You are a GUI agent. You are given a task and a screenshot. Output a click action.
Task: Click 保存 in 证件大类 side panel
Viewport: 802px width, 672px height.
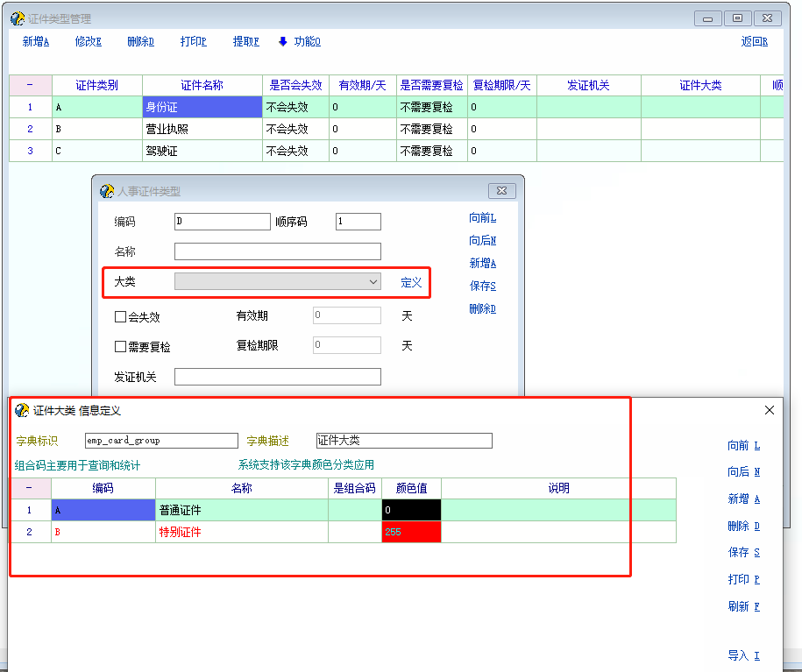[743, 553]
